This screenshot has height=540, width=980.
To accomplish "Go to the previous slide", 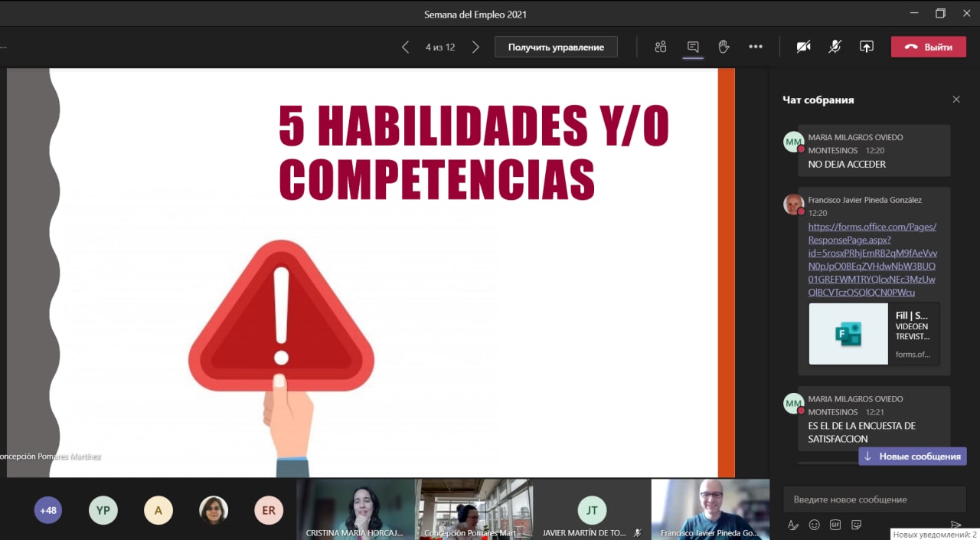I will pyautogui.click(x=405, y=47).
